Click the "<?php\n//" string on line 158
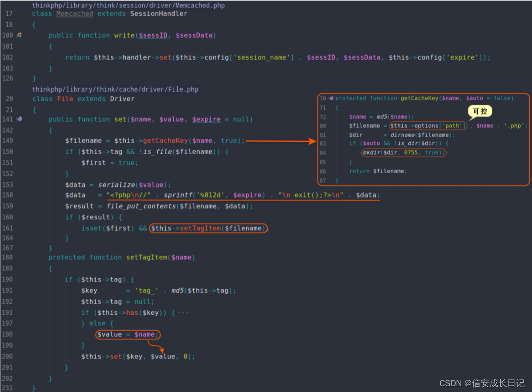The width and height of the screenshot is (532, 392). coord(128,195)
